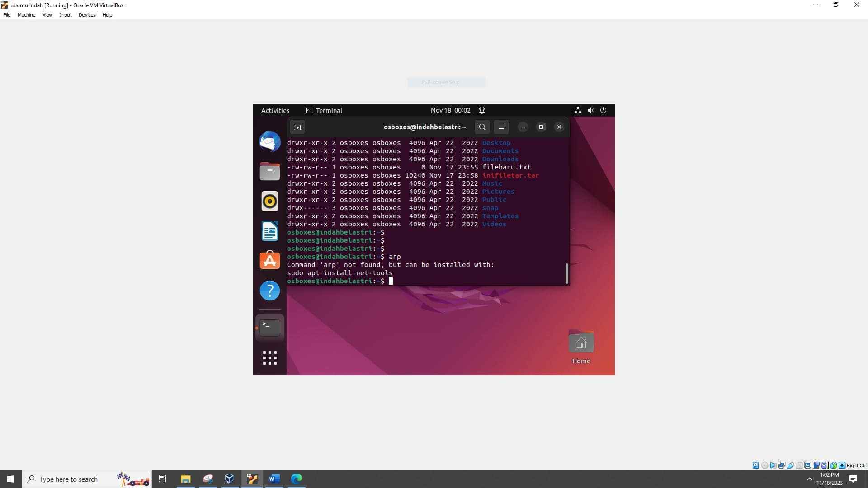Screen dimensions: 868x488
Task: Open the Windows Start menu
Action: [11, 479]
